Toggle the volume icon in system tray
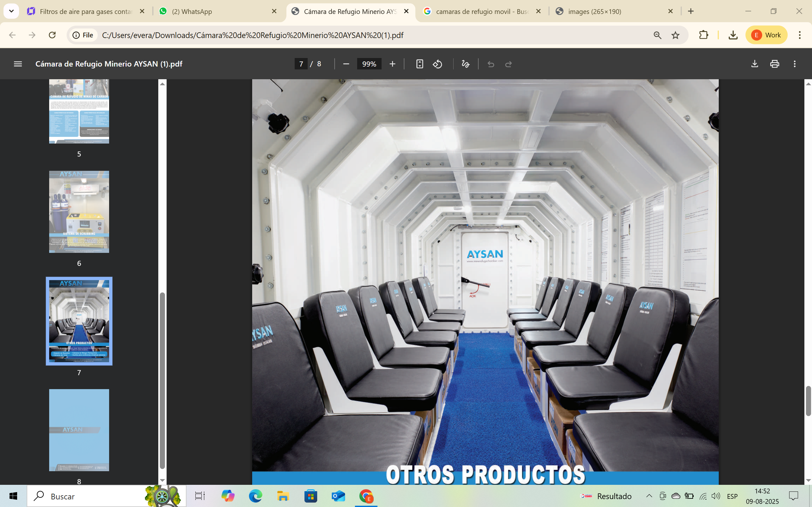The image size is (812, 507). click(x=715, y=496)
